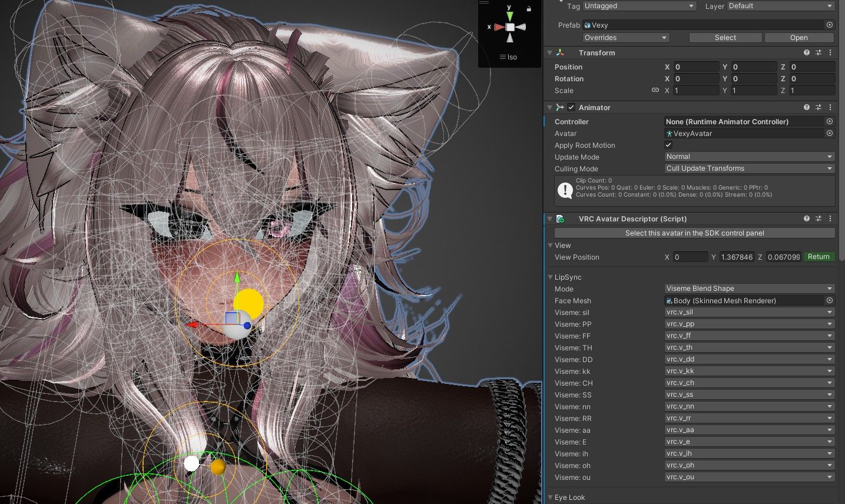Click the yellow view position sphere
Viewport: 845px width, 504px height.
248,304
